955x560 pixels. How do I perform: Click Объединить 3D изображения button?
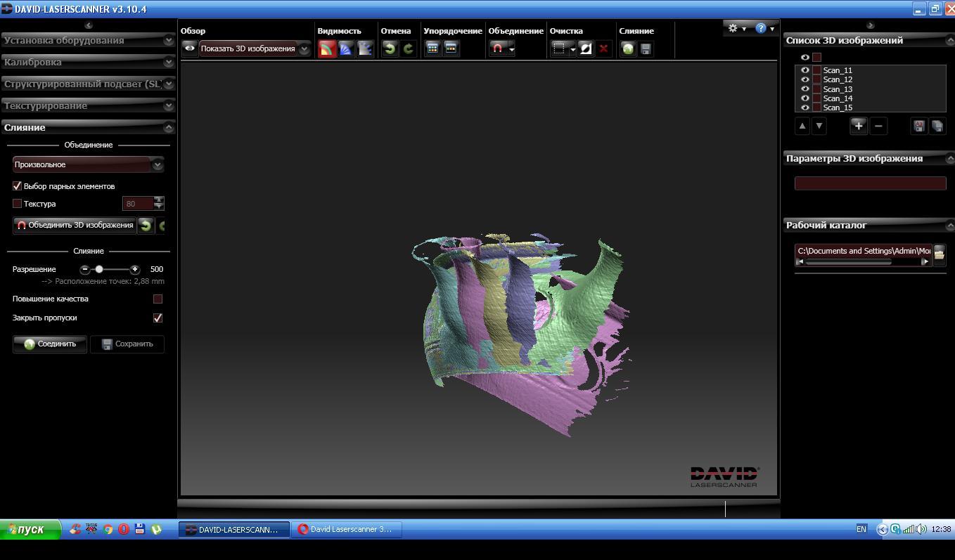pos(75,225)
